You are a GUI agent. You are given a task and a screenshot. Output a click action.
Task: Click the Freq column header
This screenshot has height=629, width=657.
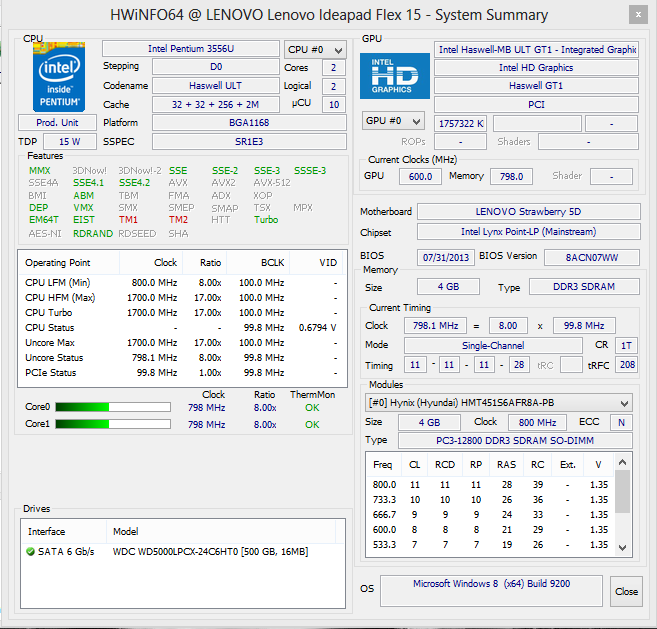[384, 465]
